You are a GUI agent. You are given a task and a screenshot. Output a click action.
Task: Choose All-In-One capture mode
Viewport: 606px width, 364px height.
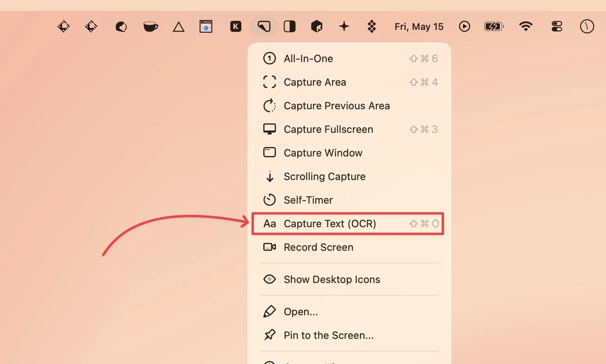point(349,59)
